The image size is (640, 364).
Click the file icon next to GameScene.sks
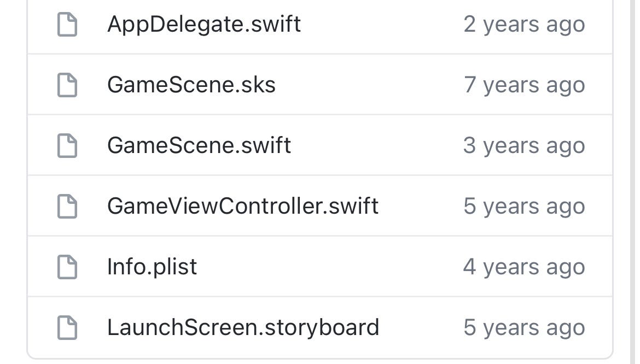point(67,85)
